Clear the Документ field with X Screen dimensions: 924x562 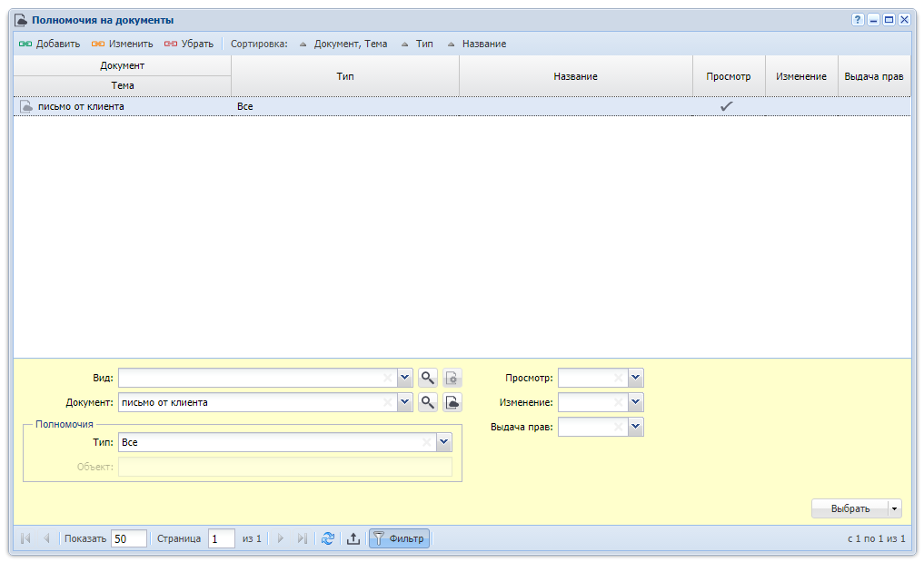coord(387,402)
